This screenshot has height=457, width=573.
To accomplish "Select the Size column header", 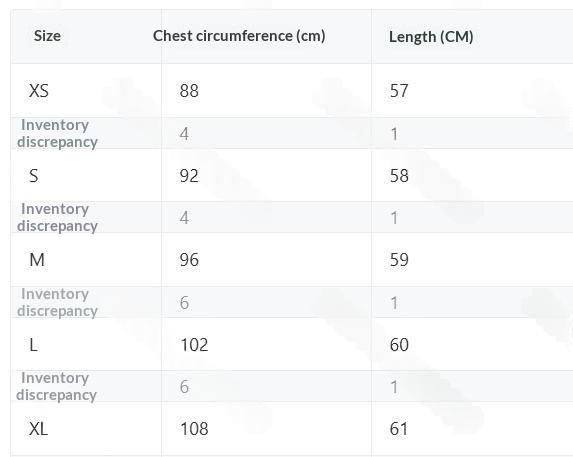I will (47, 36).
